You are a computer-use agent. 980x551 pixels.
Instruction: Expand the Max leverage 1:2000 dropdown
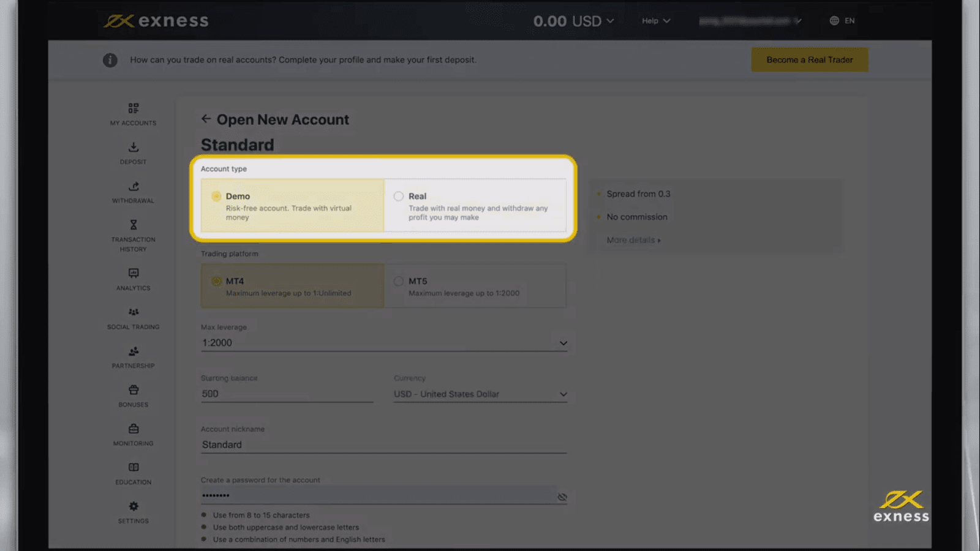coord(384,343)
